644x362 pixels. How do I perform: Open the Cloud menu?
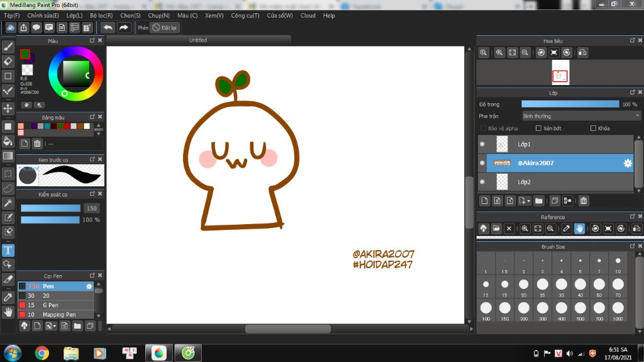click(308, 15)
